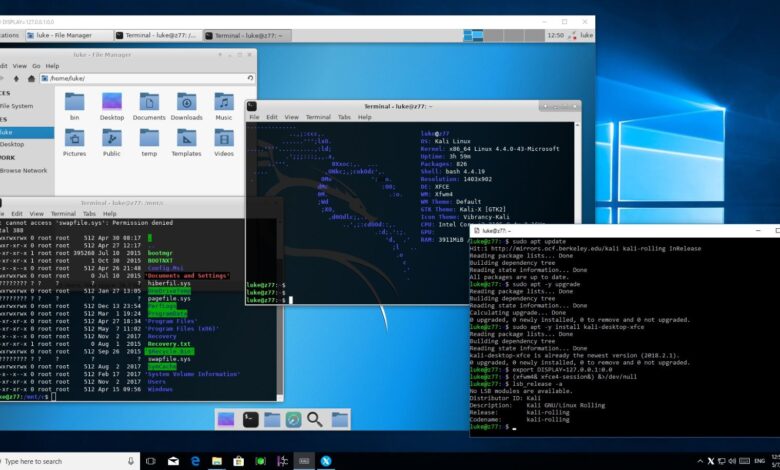Click the show desktop icon in XFCE dock
Viewport: 780px width, 470px height.
pyautogui.click(x=226, y=419)
